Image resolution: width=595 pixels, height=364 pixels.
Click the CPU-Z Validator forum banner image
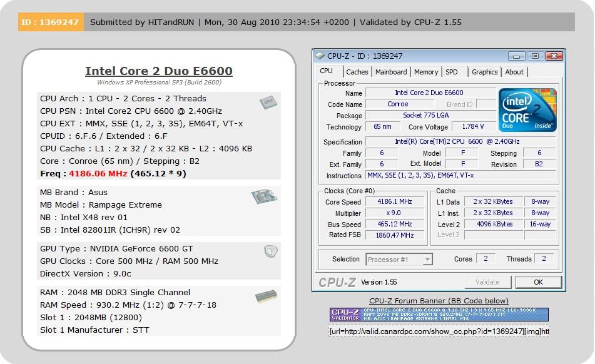439,315
